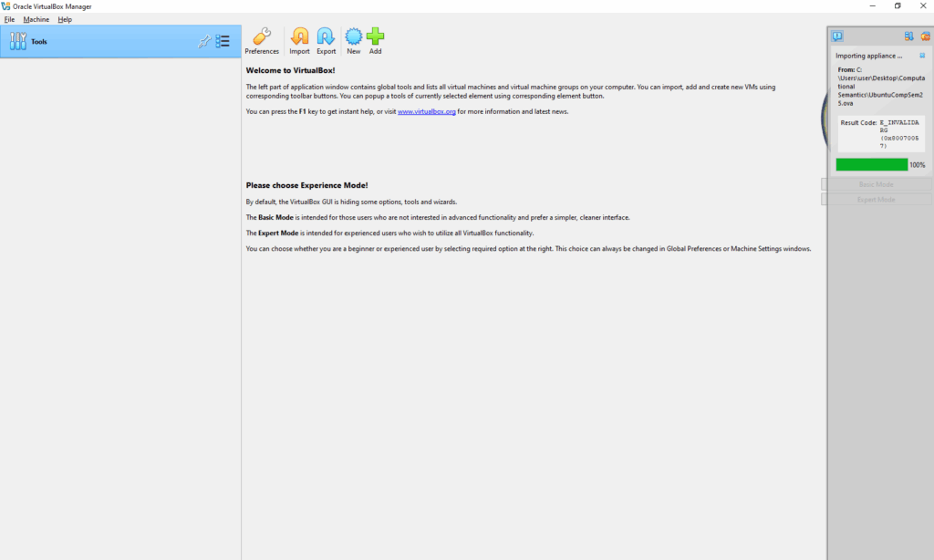This screenshot has width=934, height=560.
Task: Click the Export appliance toolbar icon
Action: pyautogui.click(x=326, y=41)
